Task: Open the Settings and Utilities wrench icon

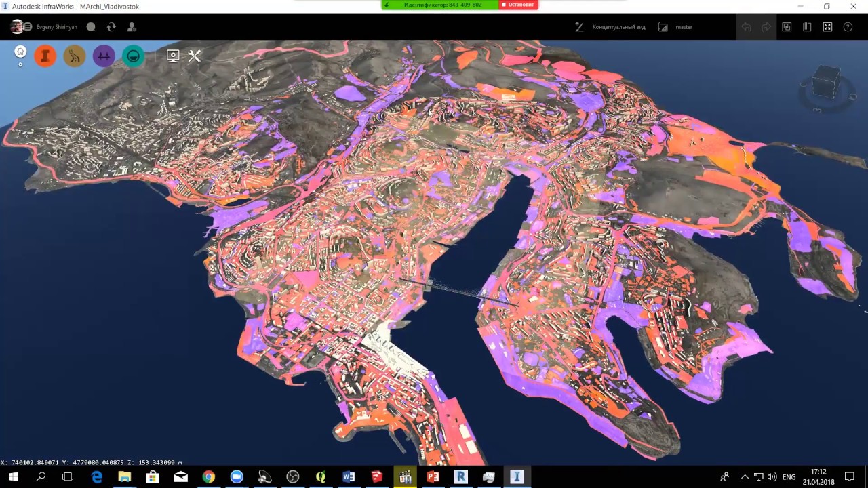Action: 195,56
